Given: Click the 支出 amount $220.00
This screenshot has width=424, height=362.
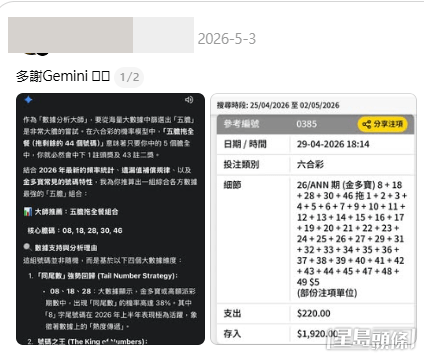Looking at the screenshot, I should tap(314, 313).
